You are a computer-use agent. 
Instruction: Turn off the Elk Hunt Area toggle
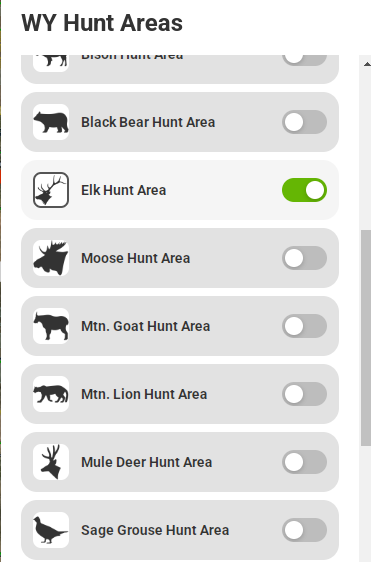[x=304, y=190]
